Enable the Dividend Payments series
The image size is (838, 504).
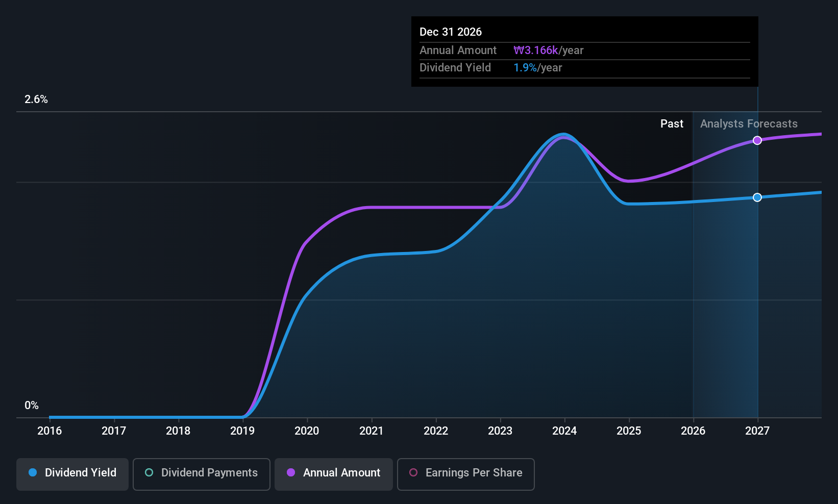202,474
